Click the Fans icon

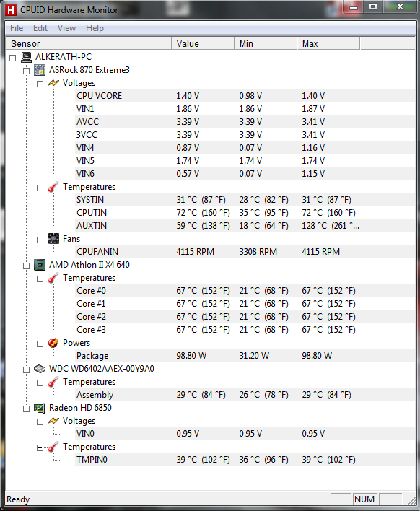[53, 239]
